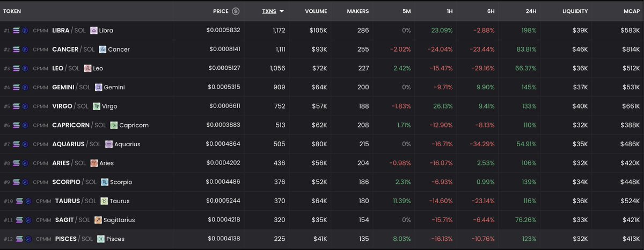The height and width of the screenshot is (250, 644).
Task: Click the Sagittarius token zodiac icon
Action: click(x=98, y=220)
